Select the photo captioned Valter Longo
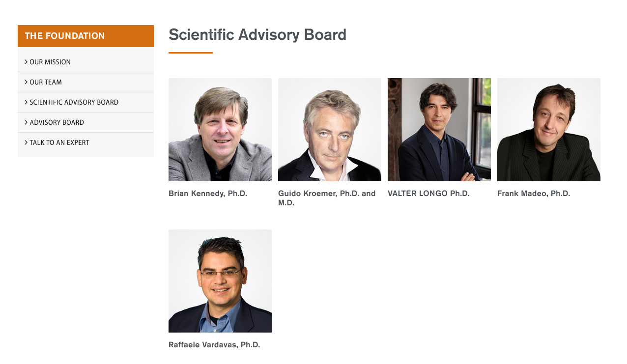The height and width of the screenshot is (364, 627). (439, 130)
